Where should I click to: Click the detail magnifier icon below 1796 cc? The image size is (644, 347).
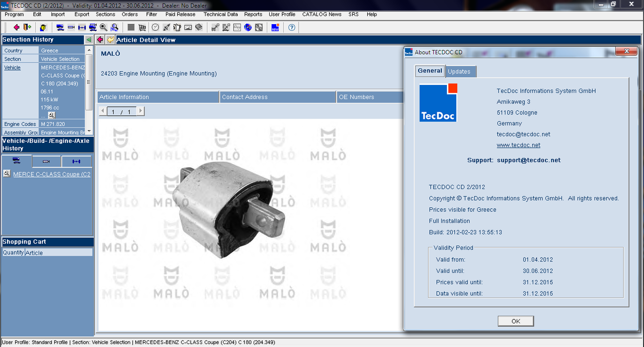(51, 115)
